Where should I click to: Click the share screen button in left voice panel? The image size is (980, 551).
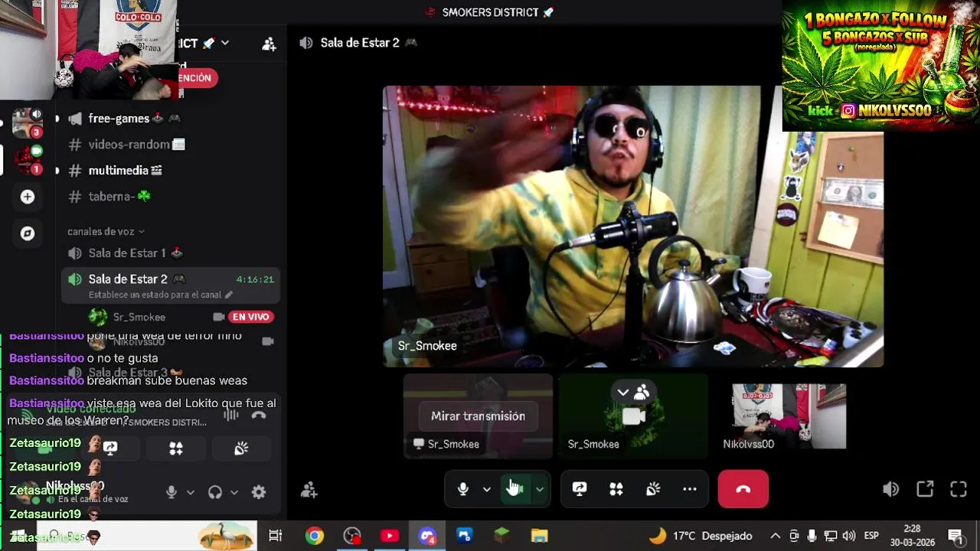tap(110, 448)
